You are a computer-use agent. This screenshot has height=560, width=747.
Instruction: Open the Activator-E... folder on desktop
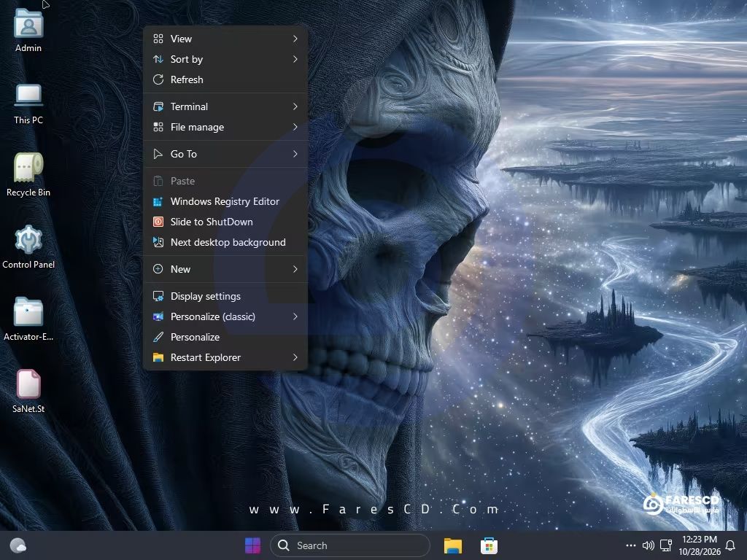(28, 312)
